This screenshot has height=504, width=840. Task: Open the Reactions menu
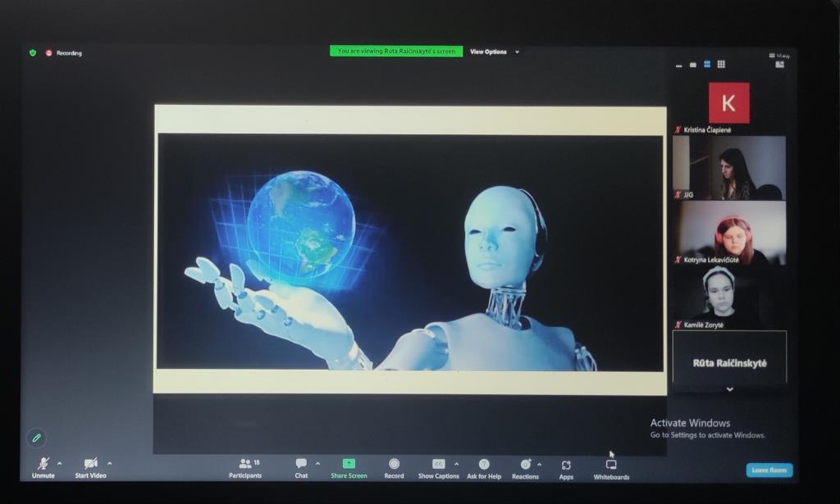pyautogui.click(x=525, y=470)
